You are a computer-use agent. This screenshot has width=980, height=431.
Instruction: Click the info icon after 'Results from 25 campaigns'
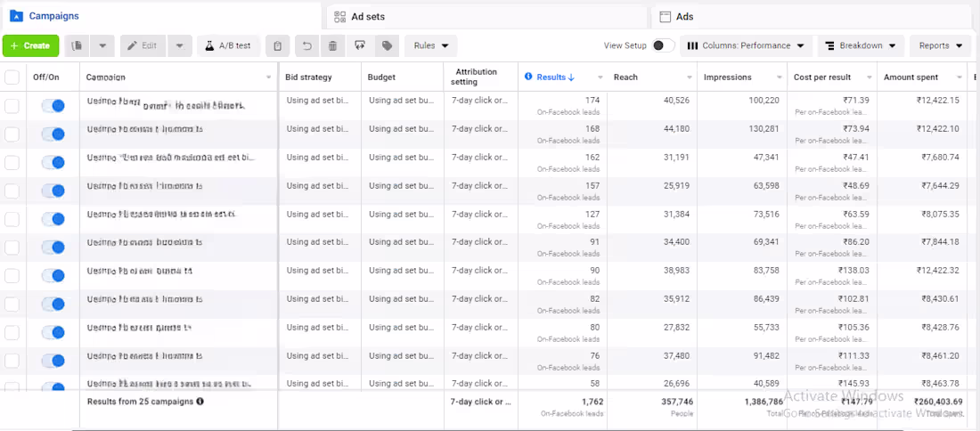tap(200, 402)
